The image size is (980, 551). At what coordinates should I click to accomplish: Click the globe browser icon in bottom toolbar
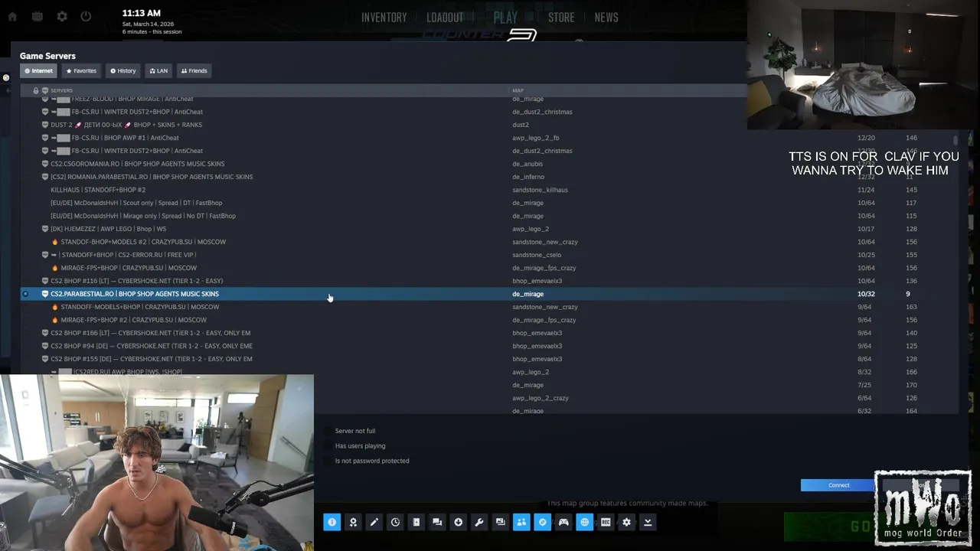[584, 522]
